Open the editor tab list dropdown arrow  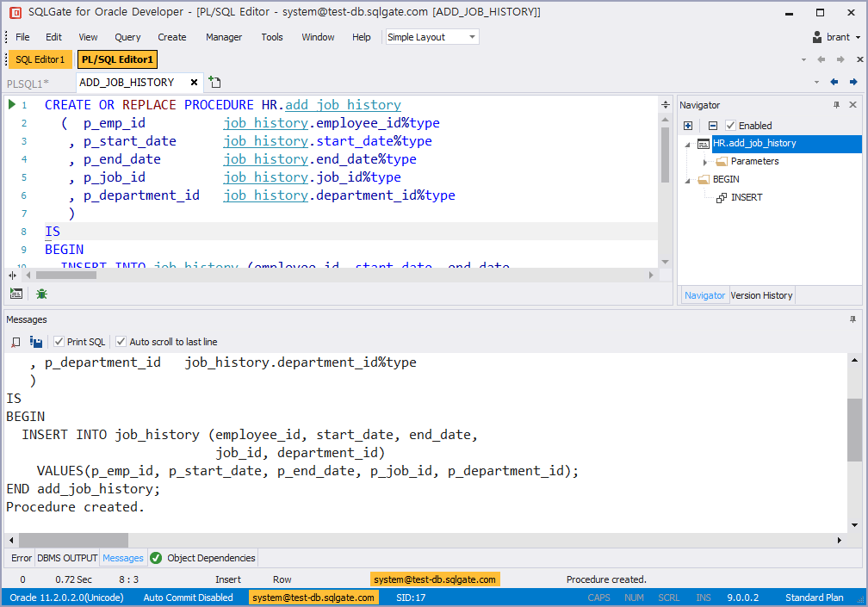[x=816, y=83]
